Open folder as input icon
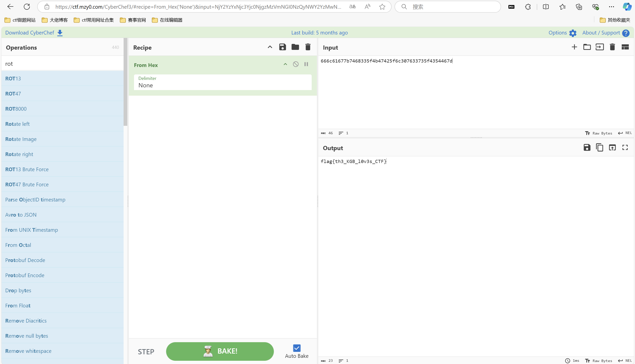 (x=587, y=47)
